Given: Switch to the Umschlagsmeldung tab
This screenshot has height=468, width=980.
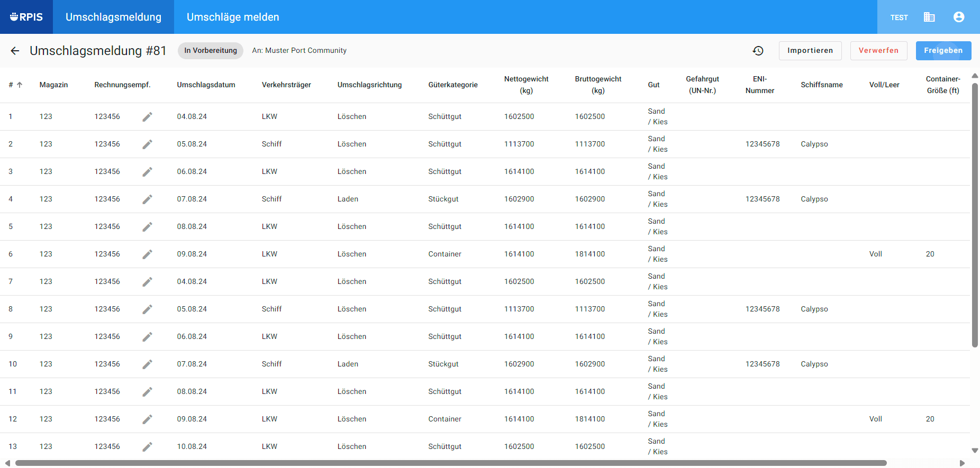Looking at the screenshot, I should [113, 17].
